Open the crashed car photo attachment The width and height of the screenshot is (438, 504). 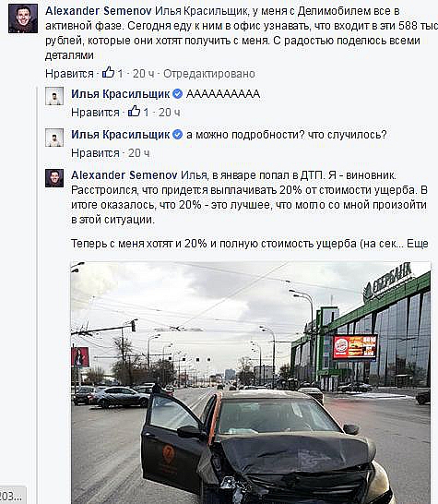(x=251, y=382)
